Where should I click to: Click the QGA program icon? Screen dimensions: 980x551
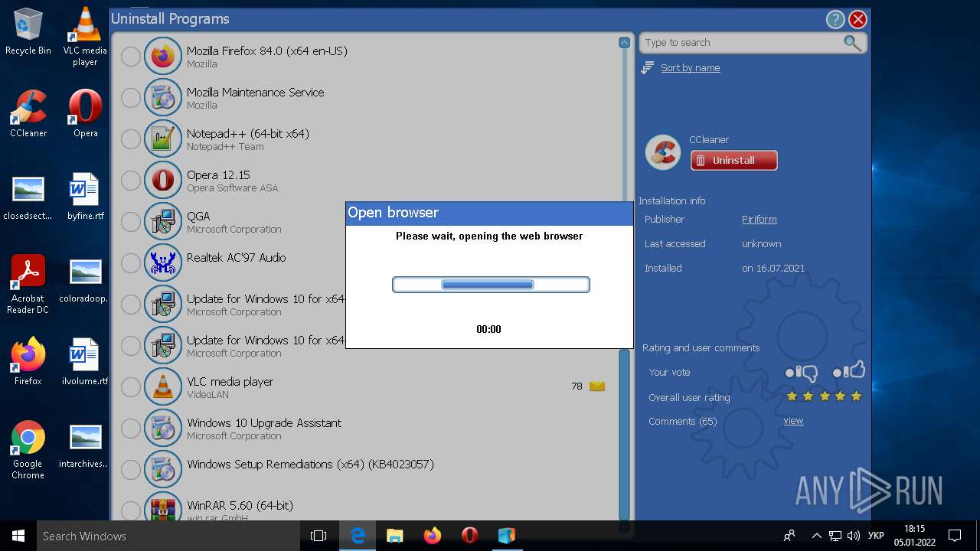pyautogui.click(x=162, y=221)
